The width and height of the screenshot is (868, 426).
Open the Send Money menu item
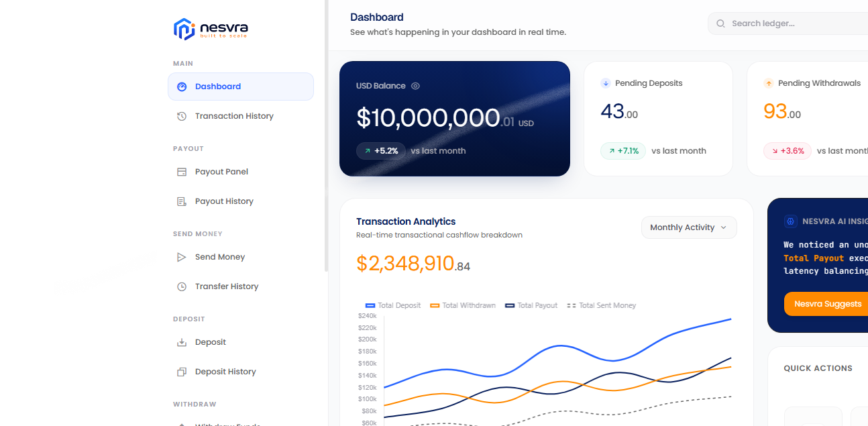click(x=241, y=257)
